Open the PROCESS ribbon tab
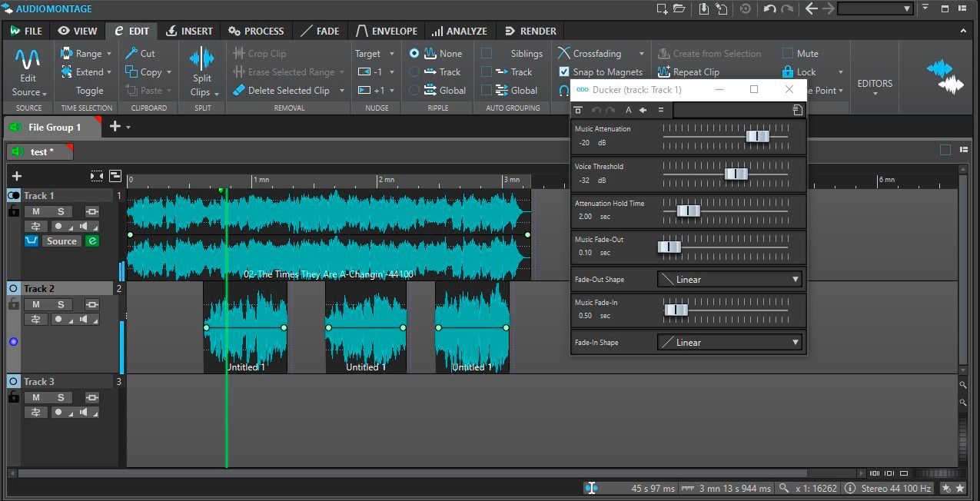Viewport: 980px width, 501px height. tap(256, 31)
